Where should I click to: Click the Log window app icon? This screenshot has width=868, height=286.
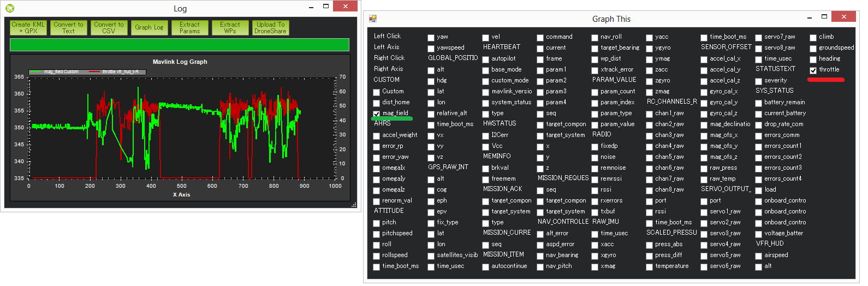tap(10, 8)
